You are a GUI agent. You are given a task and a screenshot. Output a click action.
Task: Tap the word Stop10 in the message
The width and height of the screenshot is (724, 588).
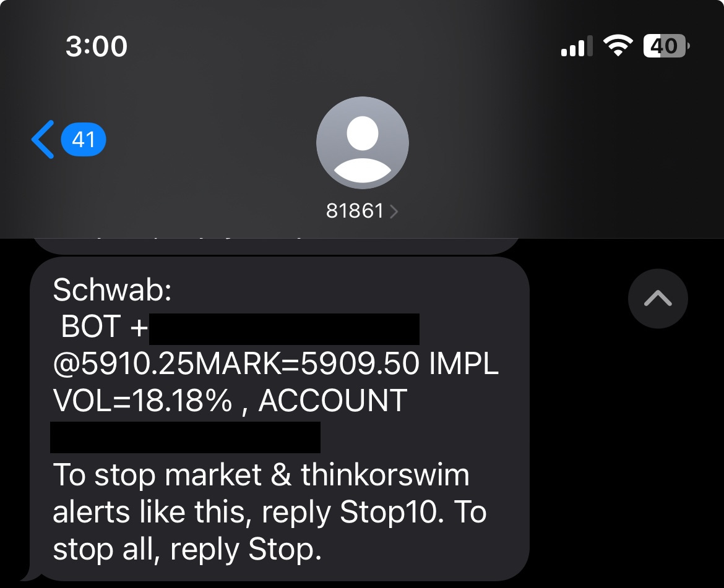click(389, 512)
